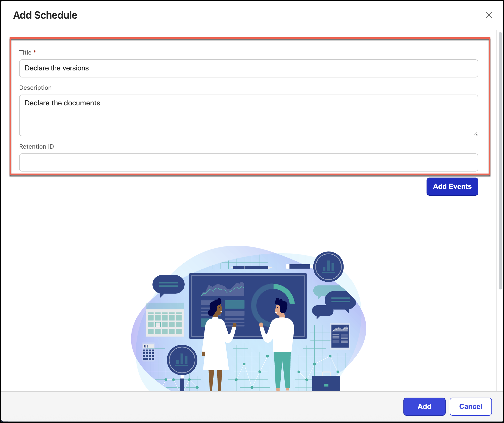The height and width of the screenshot is (423, 504).
Task: Click the Title input field
Action: (248, 68)
